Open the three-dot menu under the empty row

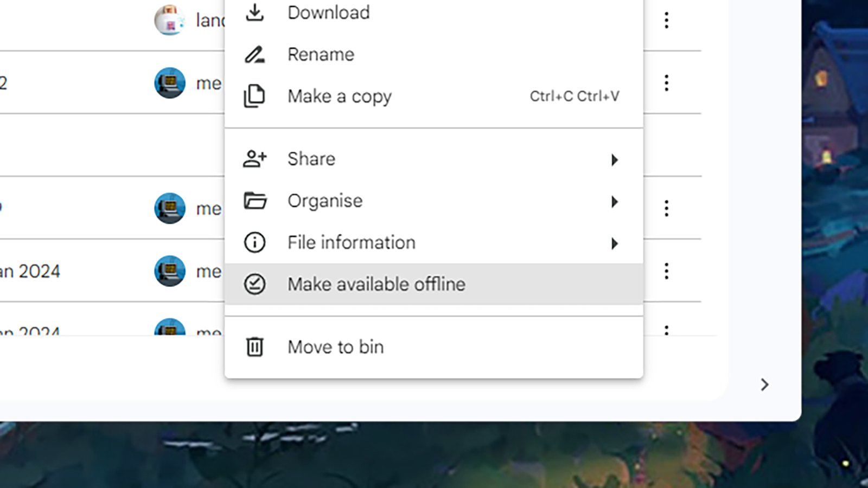[667, 208]
